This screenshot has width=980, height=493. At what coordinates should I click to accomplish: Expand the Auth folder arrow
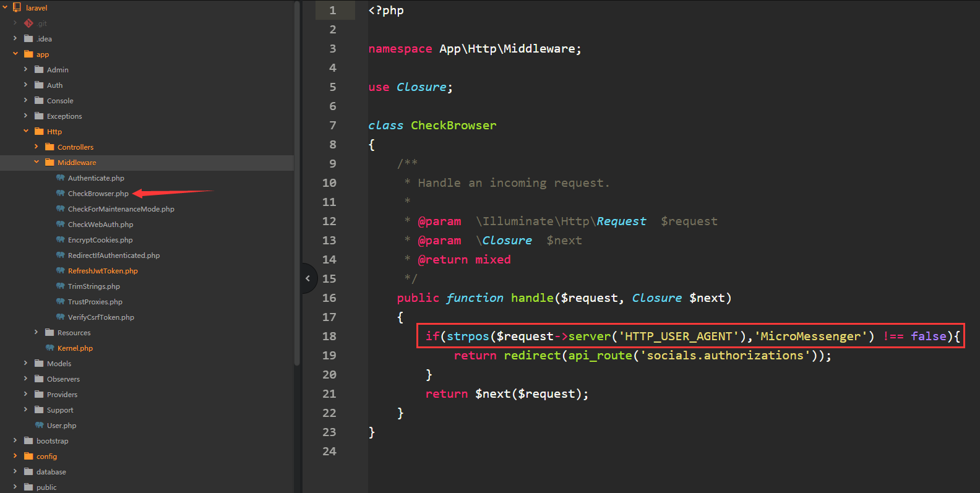click(x=26, y=85)
